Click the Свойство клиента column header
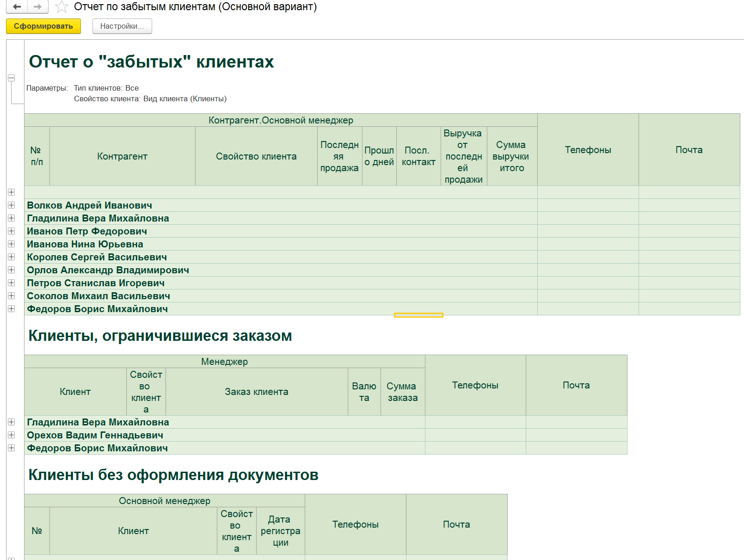 tap(256, 156)
